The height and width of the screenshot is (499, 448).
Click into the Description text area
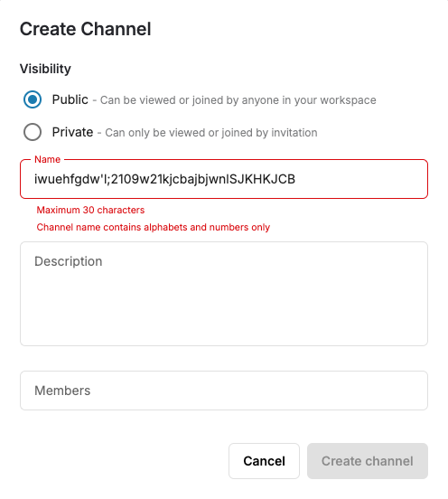[224, 294]
